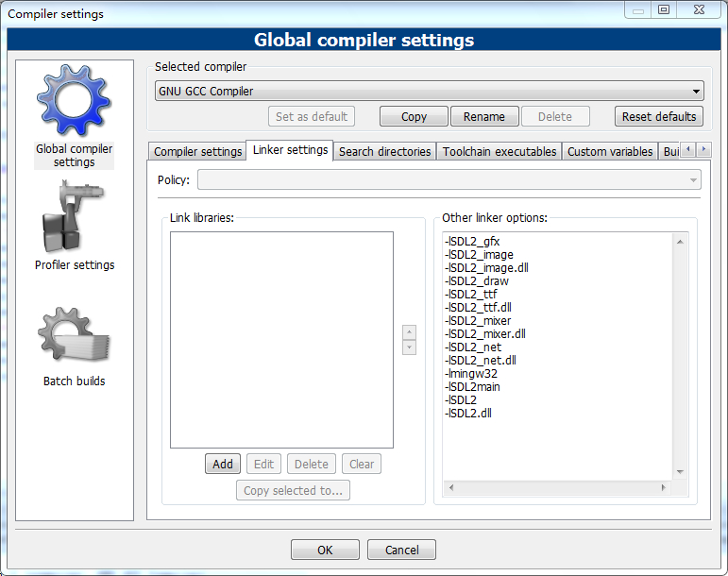
Task: Confirm settings with OK button
Action: click(325, 550)
